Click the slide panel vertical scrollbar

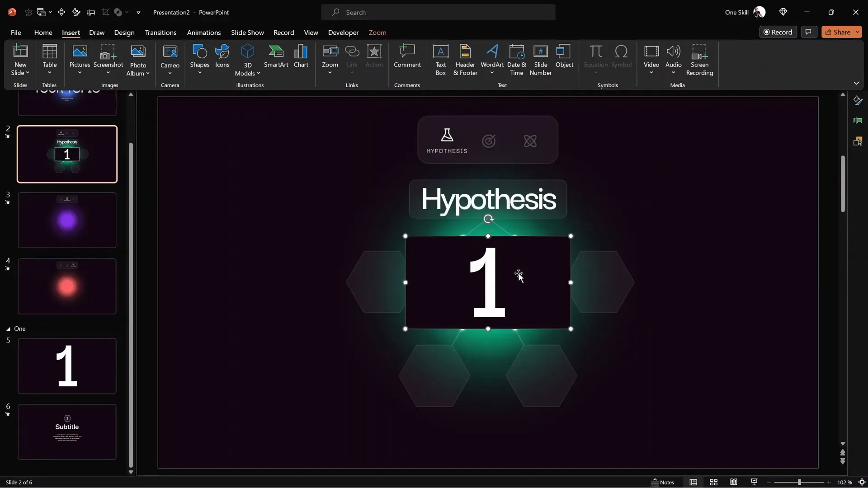coord(131,305)
